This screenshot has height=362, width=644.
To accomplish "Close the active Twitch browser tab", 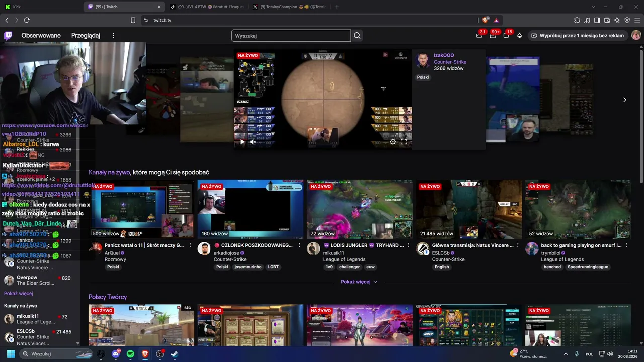I will pos(159,7).
